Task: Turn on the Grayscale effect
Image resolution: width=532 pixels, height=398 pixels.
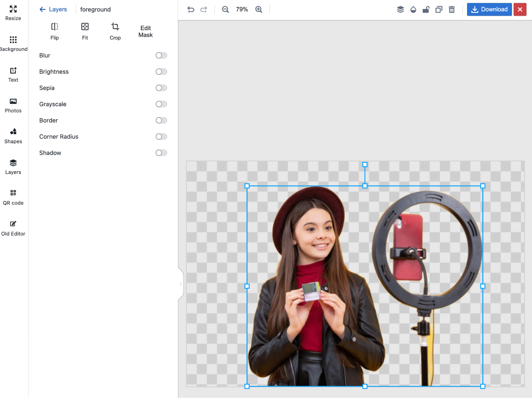Action: point(161,104)
